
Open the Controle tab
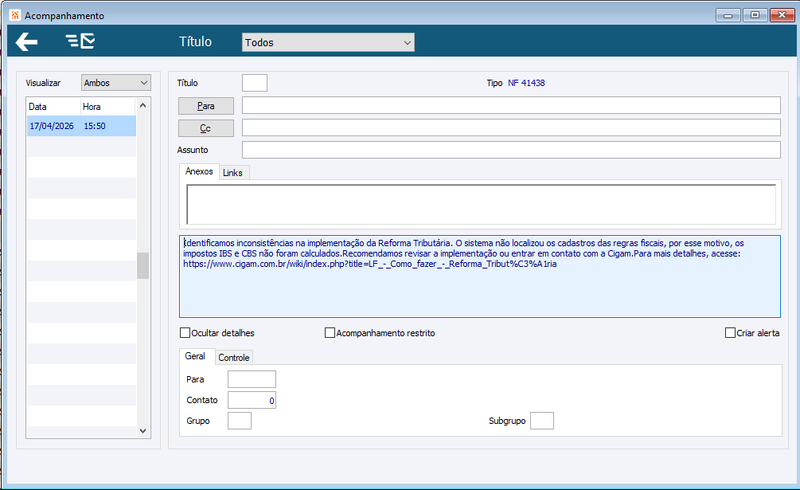tap(234, 358)
